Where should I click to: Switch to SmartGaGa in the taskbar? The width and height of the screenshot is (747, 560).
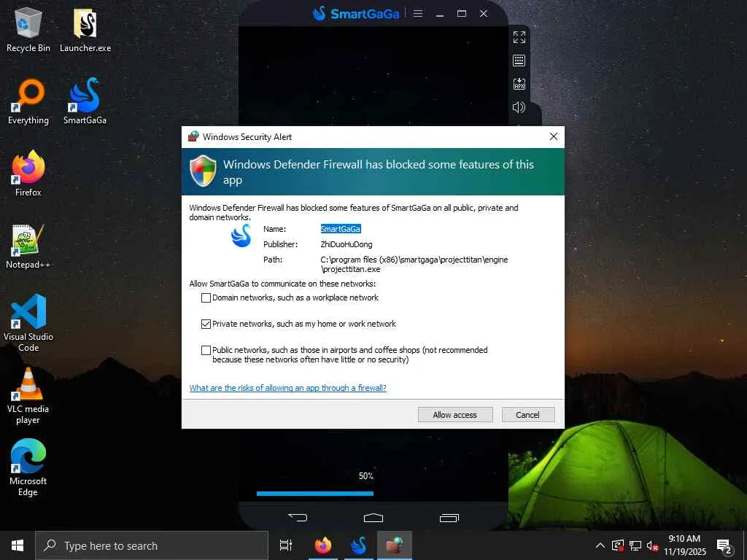[358, 545]
